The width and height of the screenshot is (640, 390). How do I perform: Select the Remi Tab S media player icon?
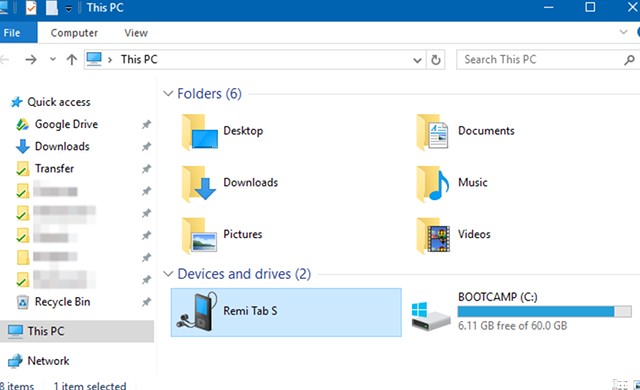click(197, 311)
